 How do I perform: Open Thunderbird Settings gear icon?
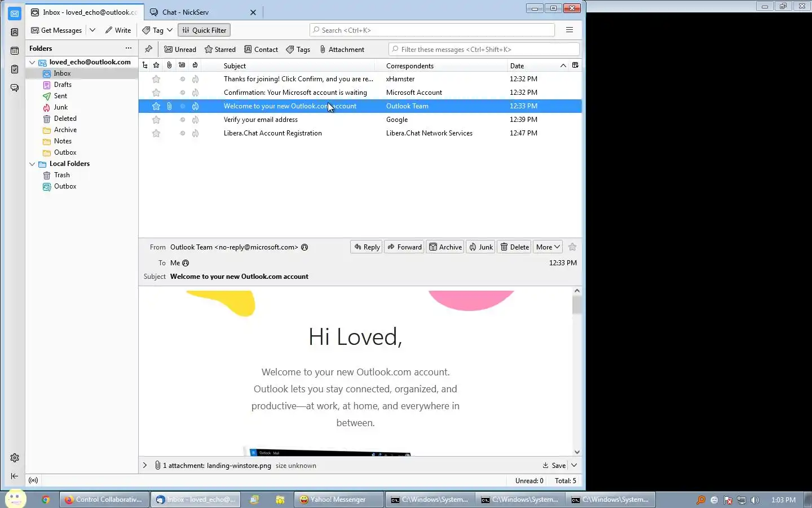tap(15, 458)
